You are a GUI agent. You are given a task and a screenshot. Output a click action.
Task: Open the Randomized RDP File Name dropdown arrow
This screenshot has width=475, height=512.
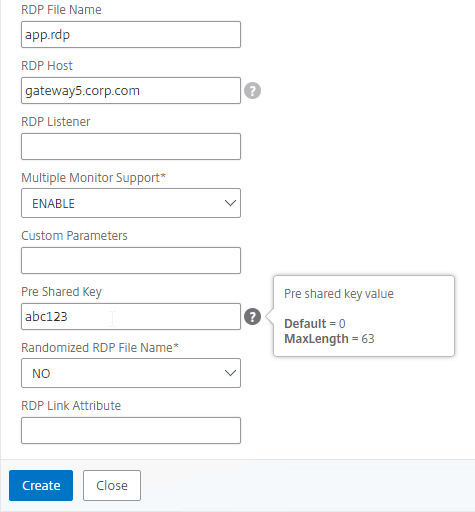click(x=230, y=373)
